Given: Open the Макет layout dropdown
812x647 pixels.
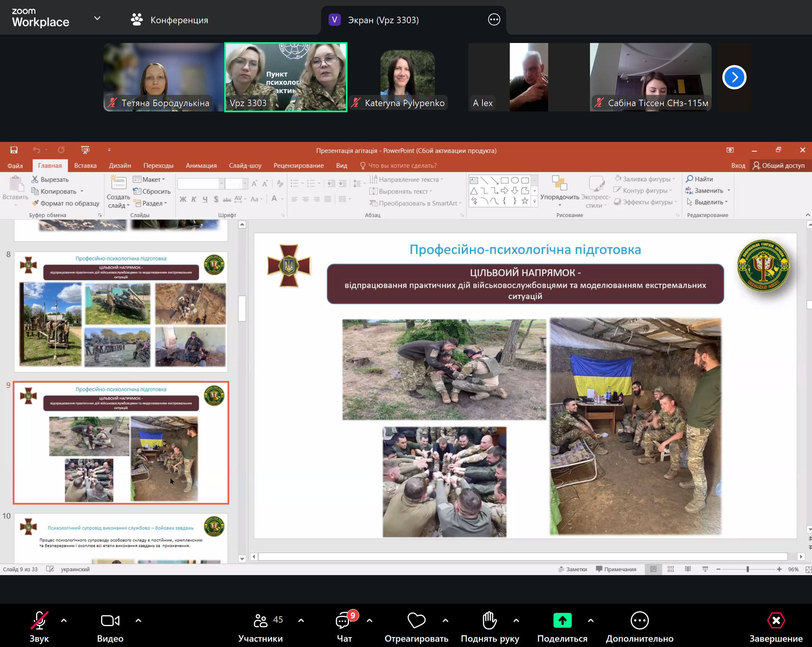Looking at the screenshot, I should pos(149,180).
